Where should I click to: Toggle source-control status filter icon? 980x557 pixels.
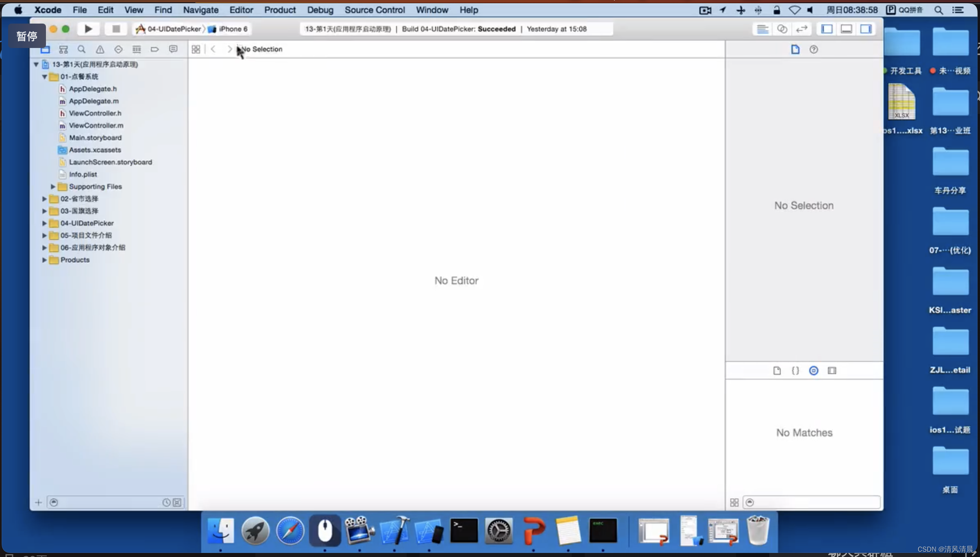pyautogui.click(x=177, y=503)
